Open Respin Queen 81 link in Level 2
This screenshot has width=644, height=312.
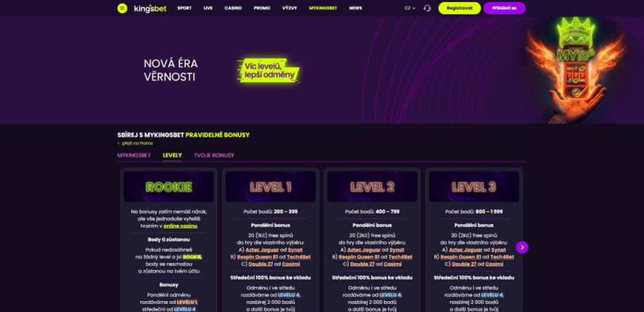pyautogui.click(x=359, y=257)
